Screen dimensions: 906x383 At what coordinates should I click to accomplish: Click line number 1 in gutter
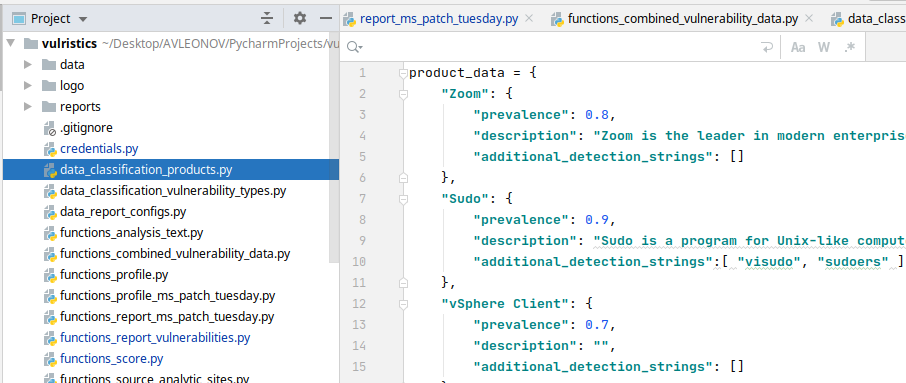362,73
